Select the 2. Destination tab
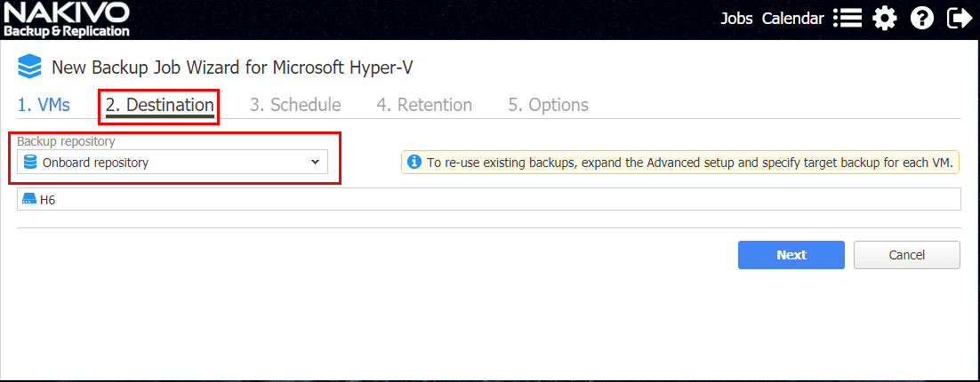Screen dimensions: 980x382 [x=159, y=105]
